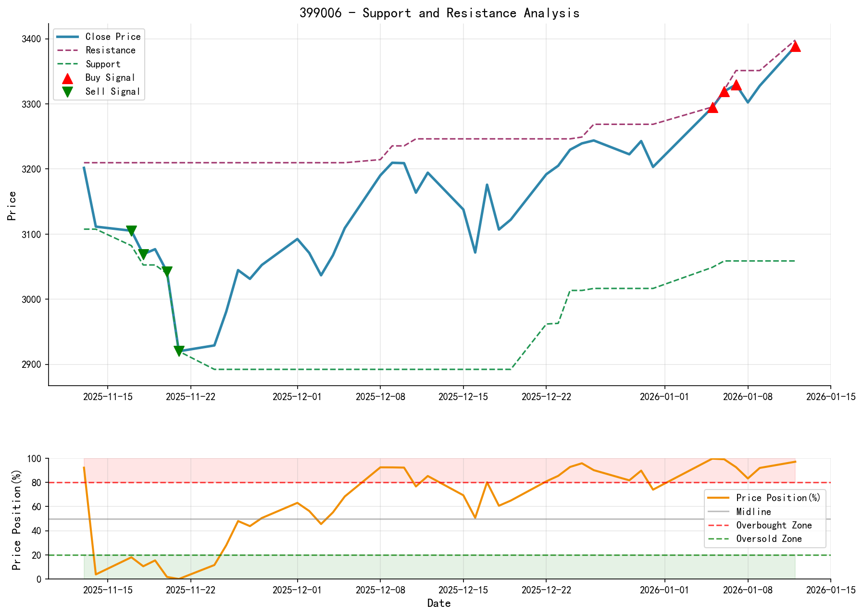Click the Buy Signal triangle in the legend

pos(67,77)
